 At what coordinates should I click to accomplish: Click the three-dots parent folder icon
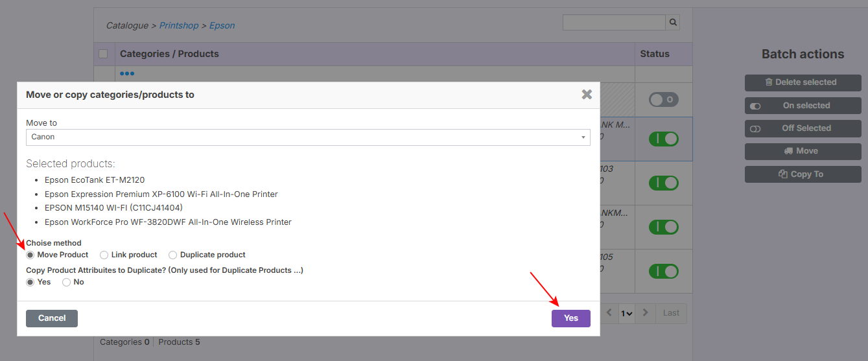tap(126, 74)
